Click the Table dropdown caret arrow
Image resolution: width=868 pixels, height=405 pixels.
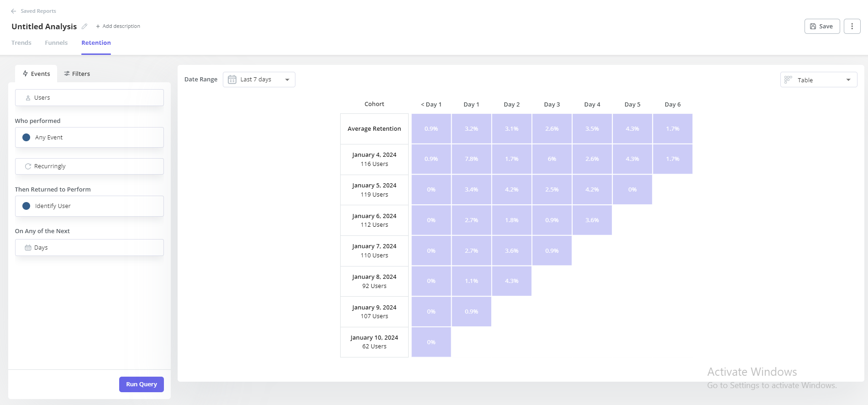[848, 80]
